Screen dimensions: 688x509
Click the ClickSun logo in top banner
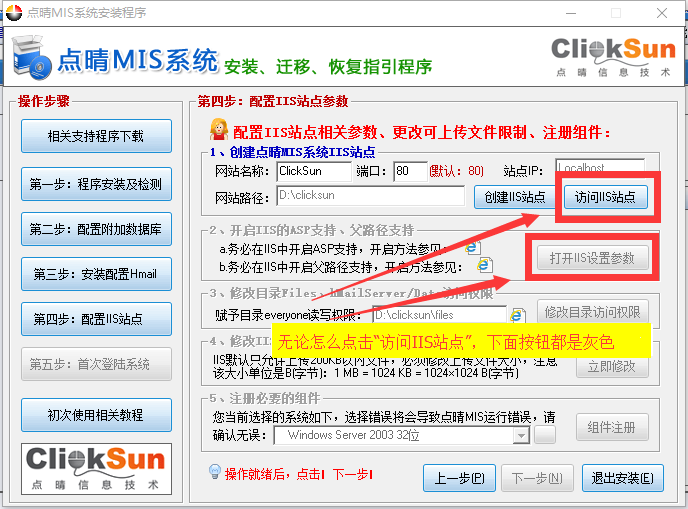click(613, 56)
